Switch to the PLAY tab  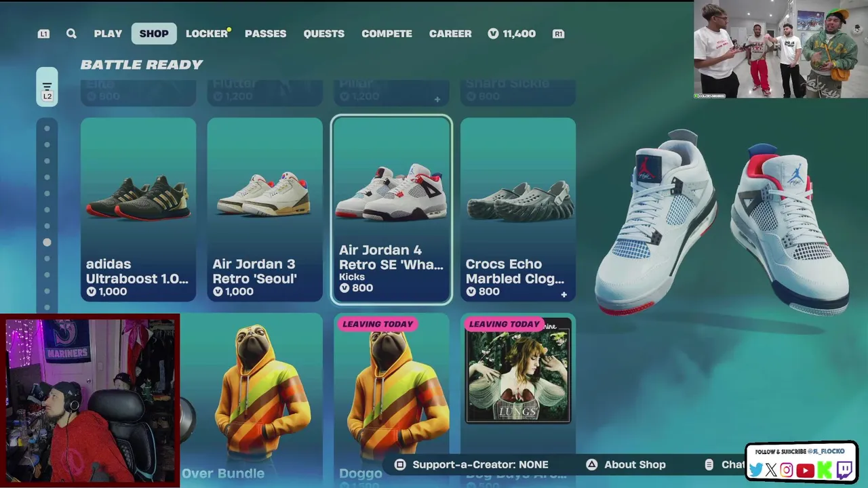pos(108,33)
